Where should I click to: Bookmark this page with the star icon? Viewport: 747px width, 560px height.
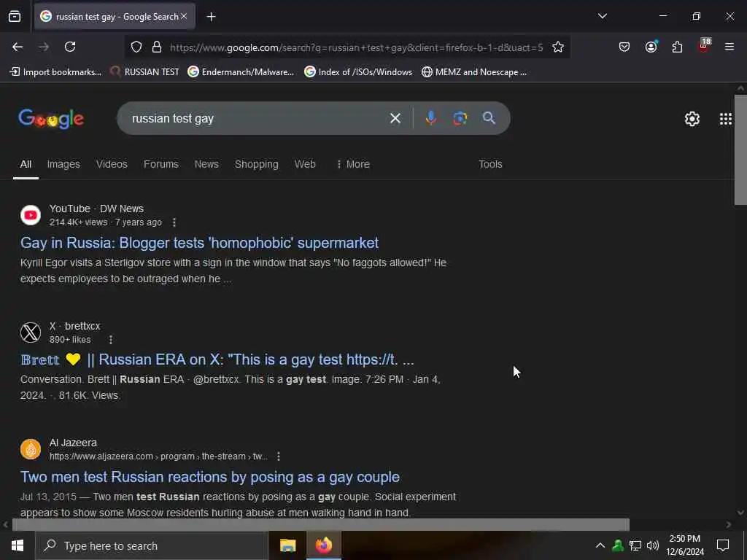[558, 47]
